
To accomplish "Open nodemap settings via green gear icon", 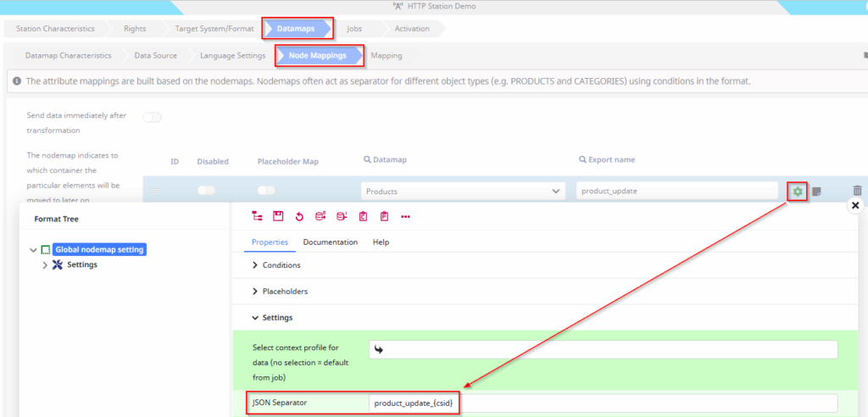I will [x=798, y=191].
